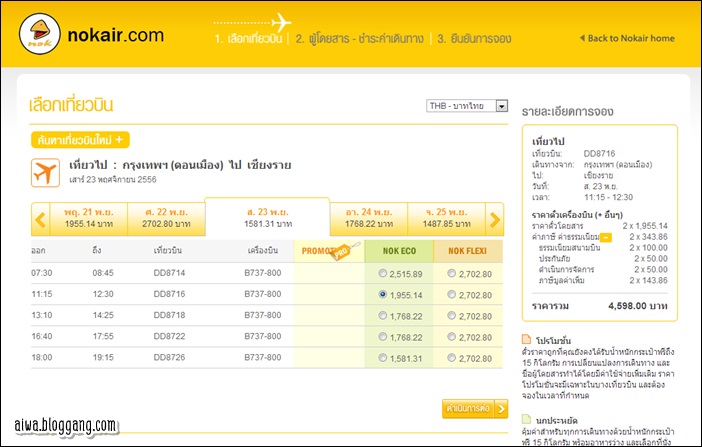Click the green Nok Eco note icon
The height and width of the screenshot is (447, 702).
526,419
